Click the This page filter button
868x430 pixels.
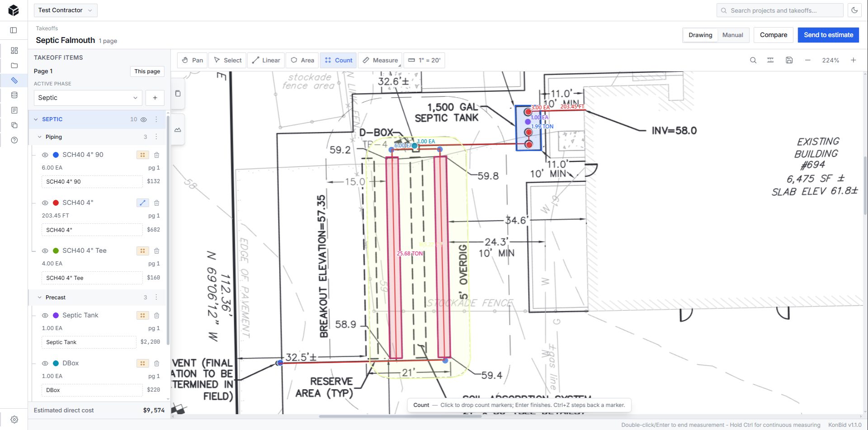click(147, 71)
